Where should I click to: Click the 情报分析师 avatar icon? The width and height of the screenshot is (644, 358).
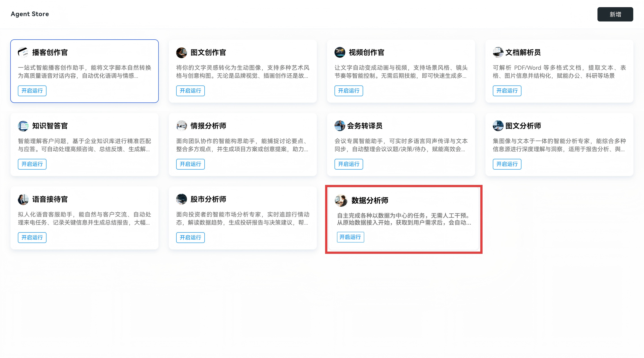pyautogui.click(x=181, y=126)
